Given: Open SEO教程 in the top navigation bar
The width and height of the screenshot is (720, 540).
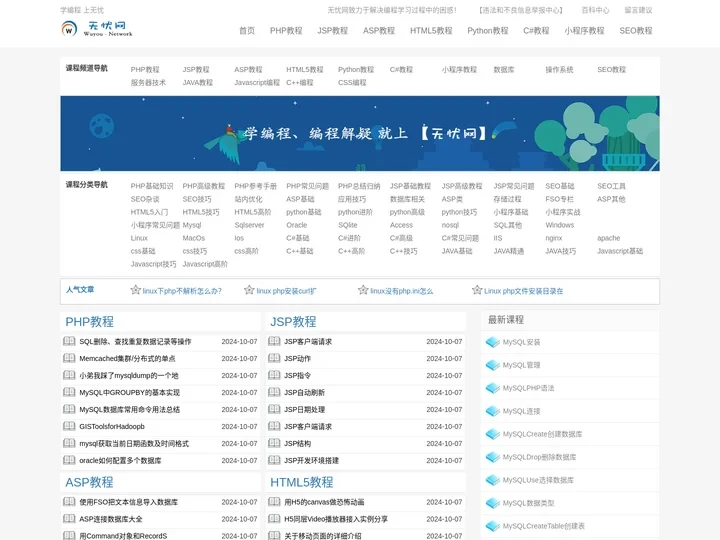Looking at the screenshot, I should [636, 30].
